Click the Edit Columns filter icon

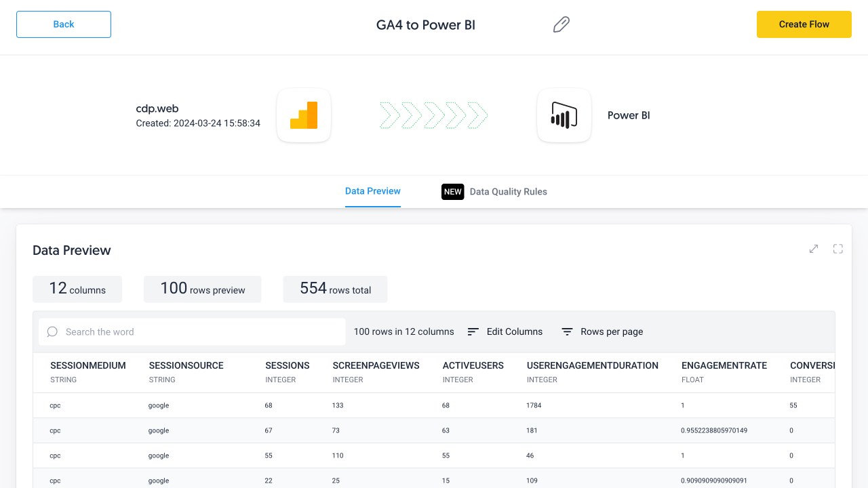pos(473,331)
